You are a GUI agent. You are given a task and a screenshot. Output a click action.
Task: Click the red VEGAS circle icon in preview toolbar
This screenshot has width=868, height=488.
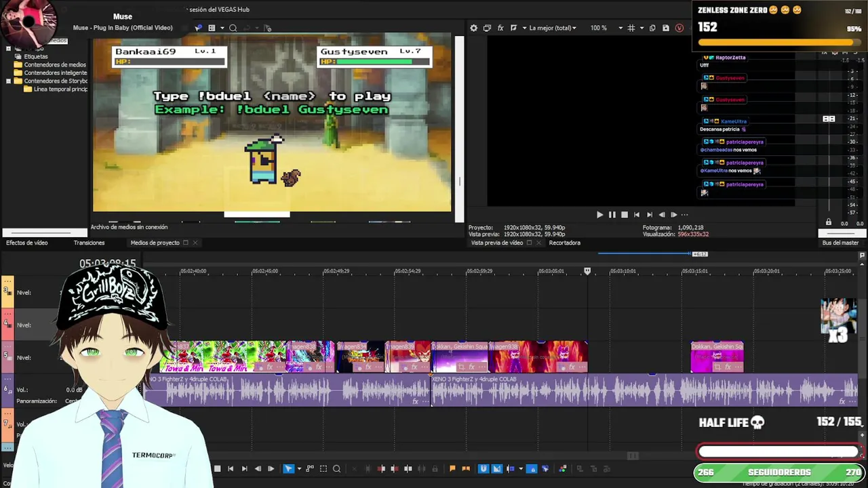coord(679,28)
